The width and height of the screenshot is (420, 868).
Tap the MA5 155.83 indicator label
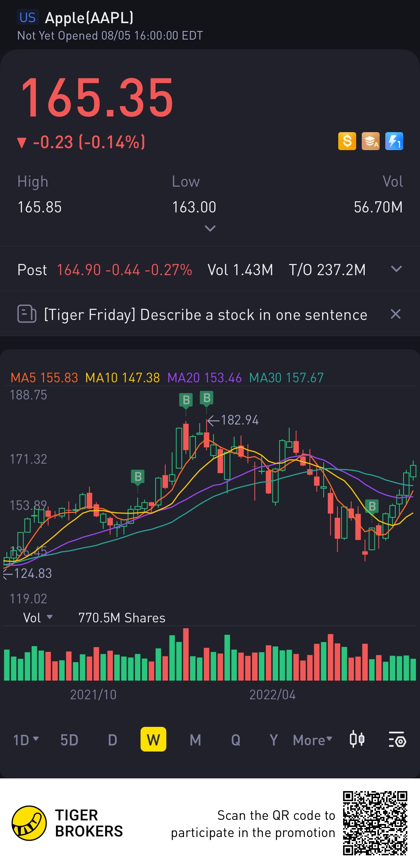click(44, 378)
